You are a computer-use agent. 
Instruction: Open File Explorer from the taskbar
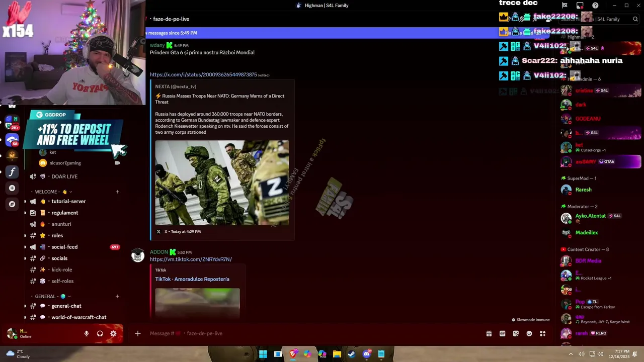pyautogui.click(x=337, y=354)
